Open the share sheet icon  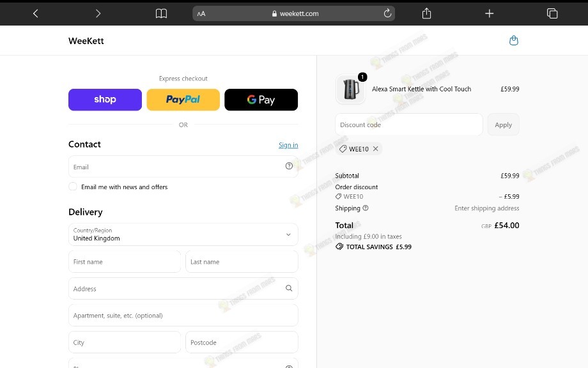pyautogui.click(x=426, y=13)
